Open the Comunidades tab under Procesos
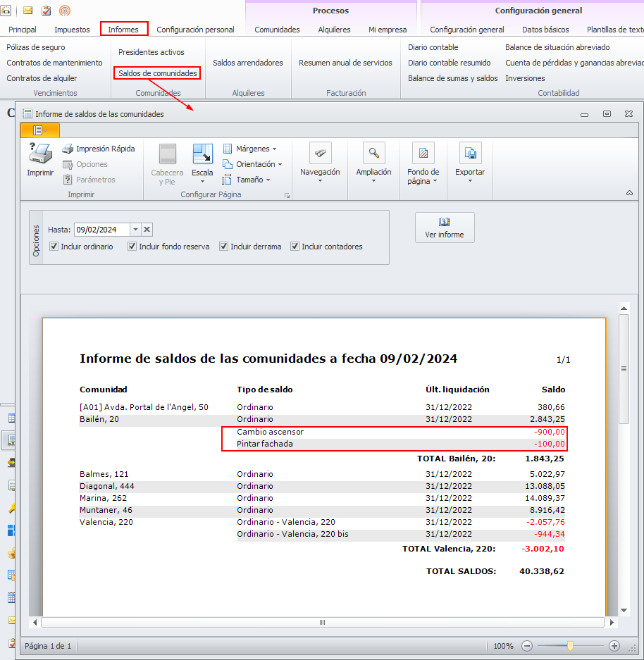Viewport: 644px width, 660px height. tap(277, 30)
